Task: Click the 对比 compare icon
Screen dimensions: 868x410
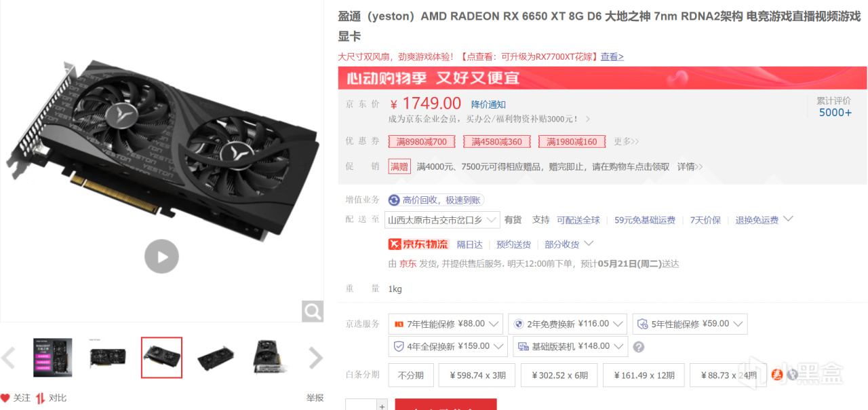Action: coord(41,398)
